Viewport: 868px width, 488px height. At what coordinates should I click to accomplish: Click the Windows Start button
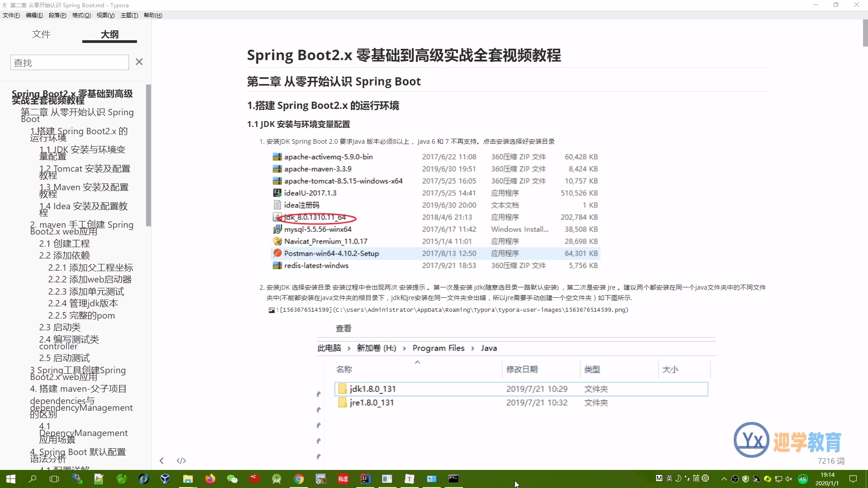pyautogui.click(x=10, y=479)
